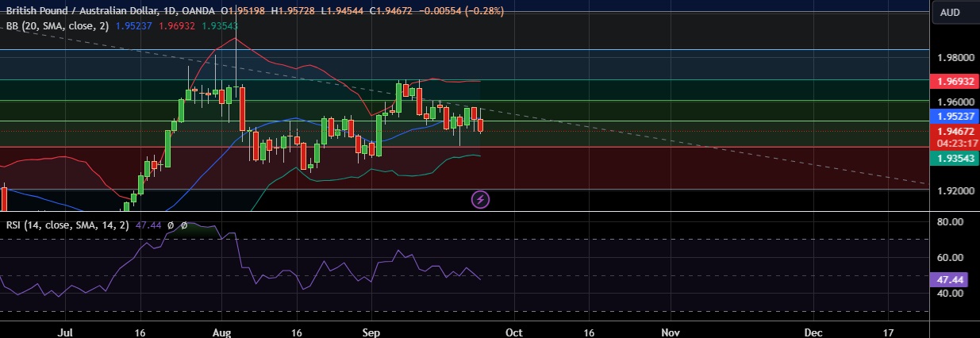Screen dimensions: 980x338
Task: Click the BB (20, SMA, close, 2) legend
Action: tap(58, 26)
